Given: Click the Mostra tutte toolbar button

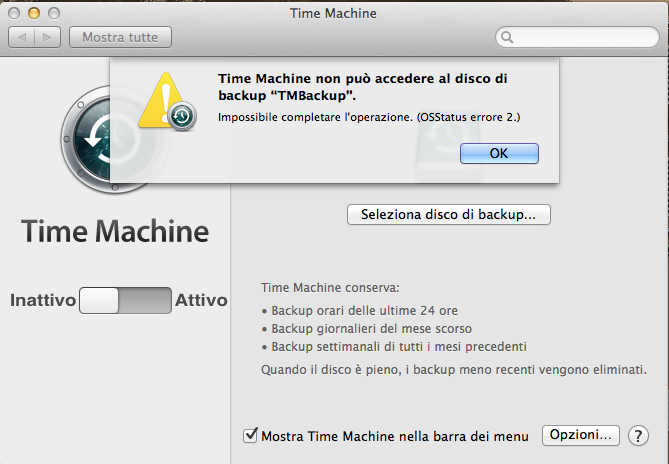Looking at the screenshot, I should (120, 37).
